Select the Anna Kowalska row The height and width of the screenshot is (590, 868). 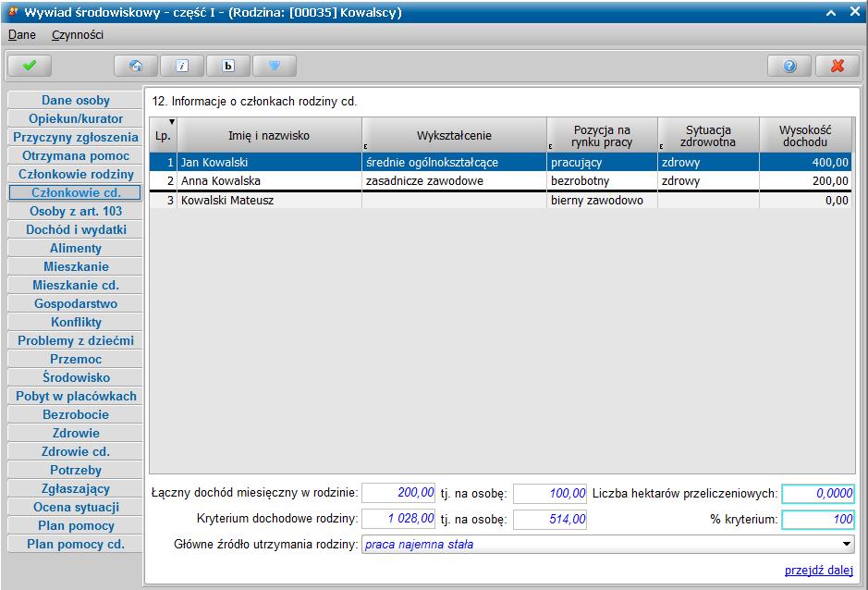500,180
